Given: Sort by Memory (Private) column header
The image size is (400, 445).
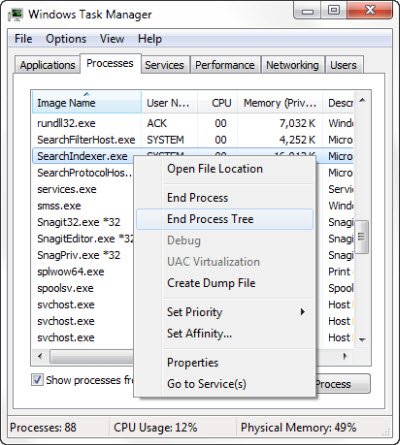Looking at the screenshot, I should (280, 103).
